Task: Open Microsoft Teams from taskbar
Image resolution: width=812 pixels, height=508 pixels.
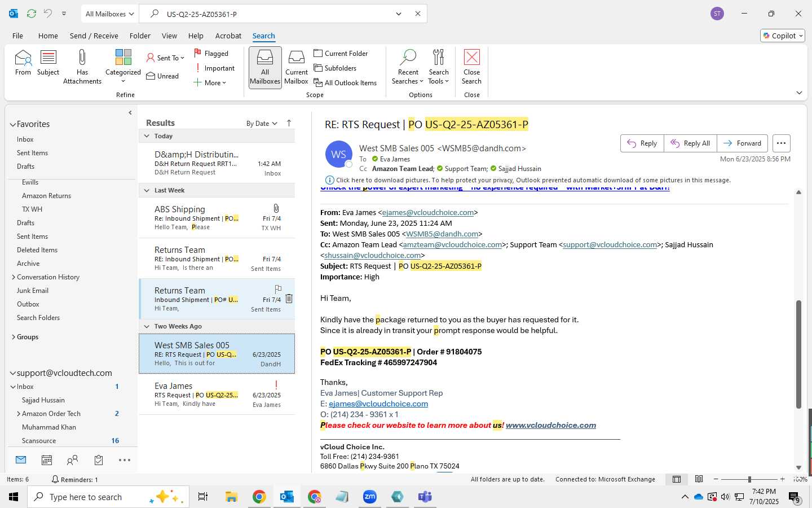Action: tap(425, 497)
